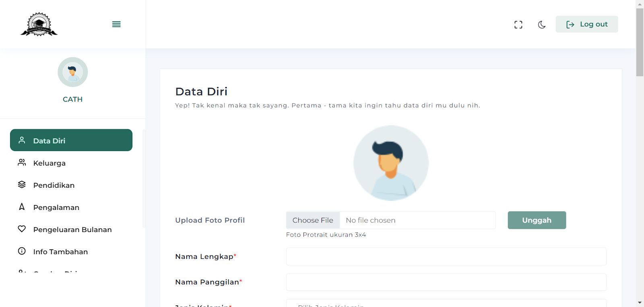Screen dimensions: 644x307
Task: Click the heart icon for Pengeluaran Bulanan
Action: (x=22, y=229)
